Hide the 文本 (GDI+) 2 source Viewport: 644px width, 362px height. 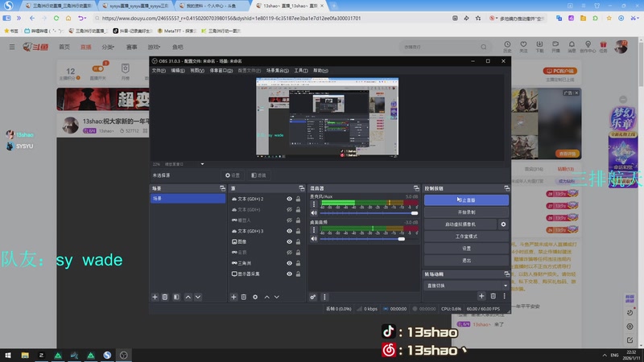coord(290,199)
